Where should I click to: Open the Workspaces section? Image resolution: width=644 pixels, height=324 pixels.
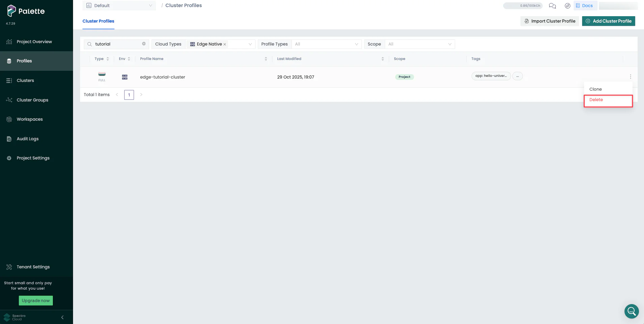pyautogui.click(x=30, y=119)
